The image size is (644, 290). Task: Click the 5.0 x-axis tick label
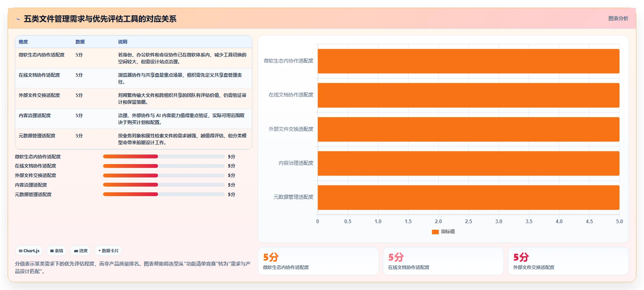click(619, 221)
